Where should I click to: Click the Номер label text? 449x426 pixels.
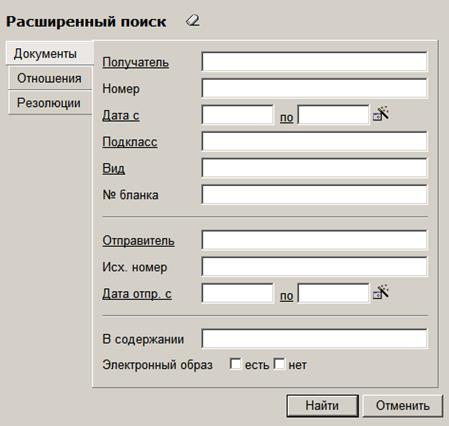click(x=121, y=89)
